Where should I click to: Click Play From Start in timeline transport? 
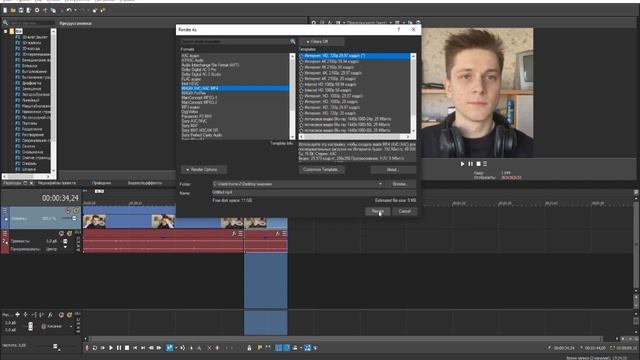click(x=103, y=348)
